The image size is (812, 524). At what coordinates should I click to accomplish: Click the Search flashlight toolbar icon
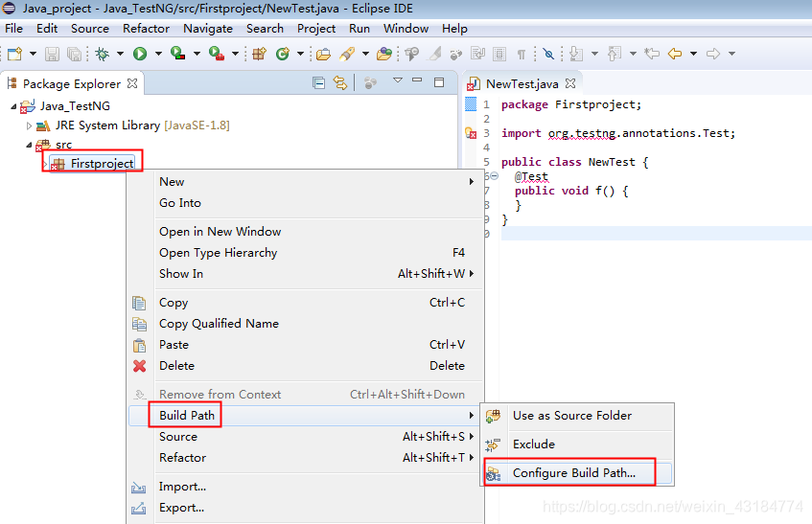coord(347,54)
